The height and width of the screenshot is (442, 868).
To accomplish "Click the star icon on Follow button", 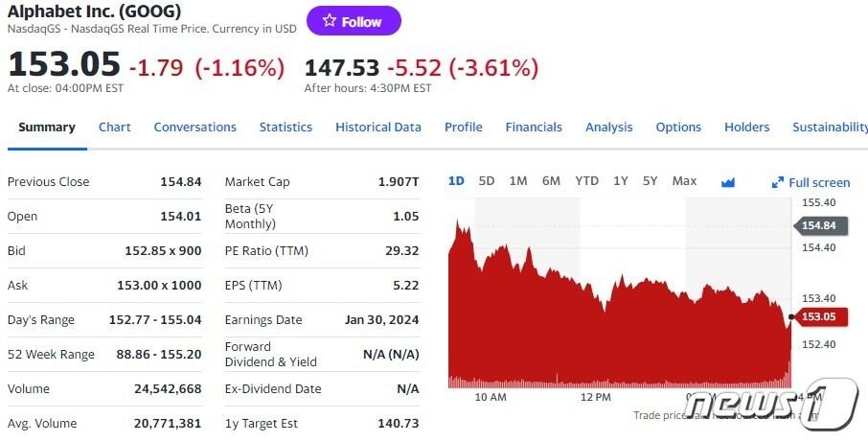I will click(330, 21).
